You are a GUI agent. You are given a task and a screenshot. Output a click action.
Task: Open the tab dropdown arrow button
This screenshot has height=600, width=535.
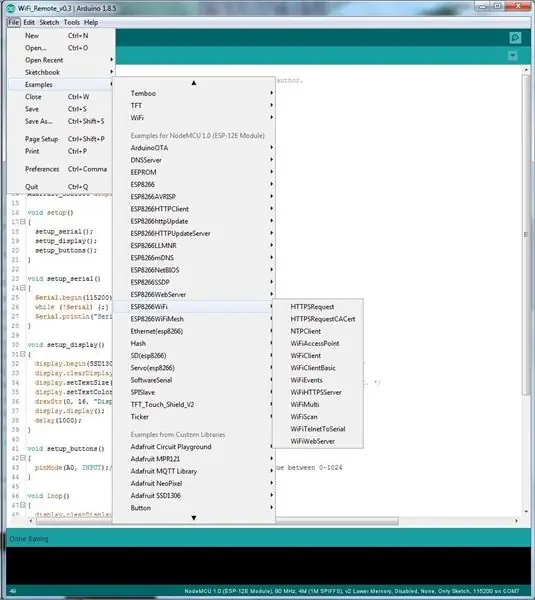click(512, 56)
